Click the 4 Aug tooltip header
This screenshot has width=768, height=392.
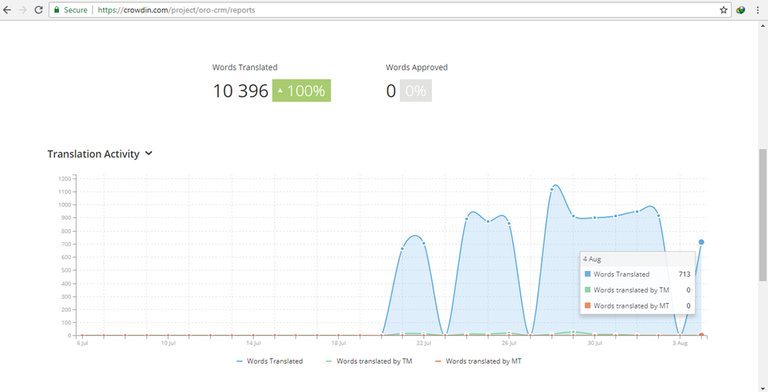coord(592,259)
